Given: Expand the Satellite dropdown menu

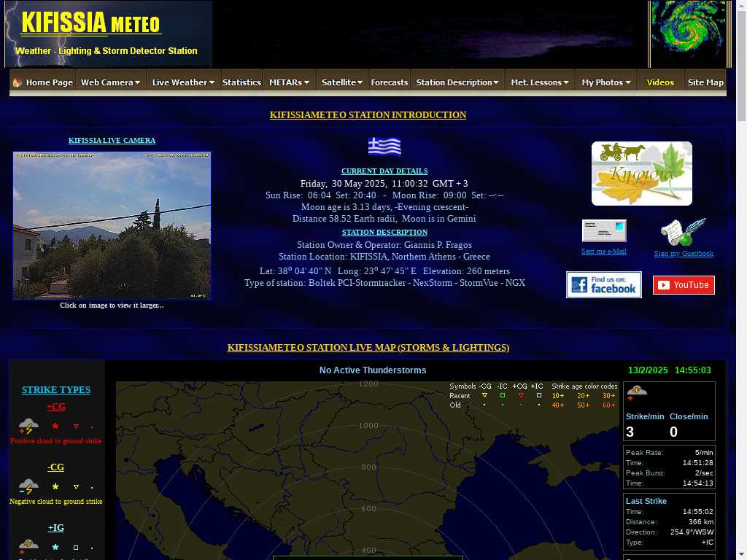Looking at the screenshot, I should (341, 82).
